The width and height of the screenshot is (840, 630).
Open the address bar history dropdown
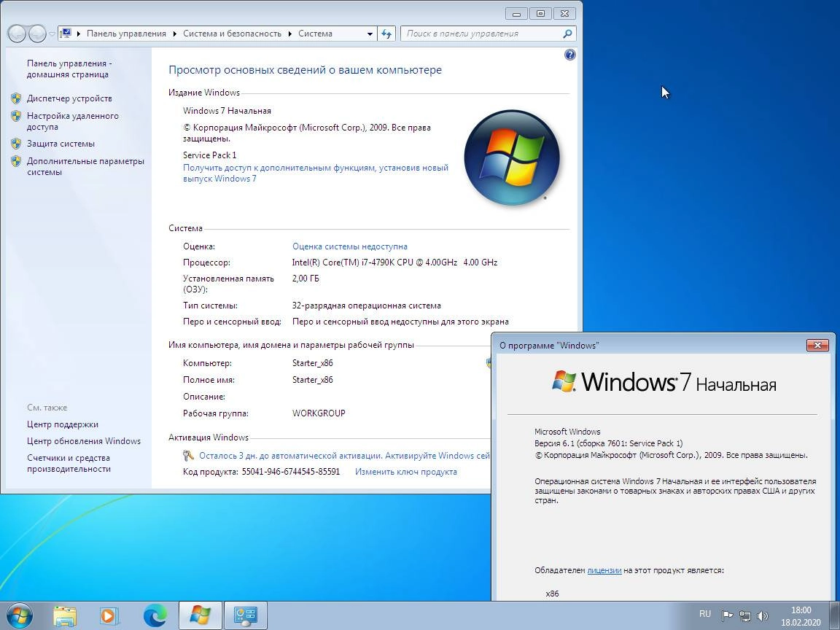pos(370,34)
